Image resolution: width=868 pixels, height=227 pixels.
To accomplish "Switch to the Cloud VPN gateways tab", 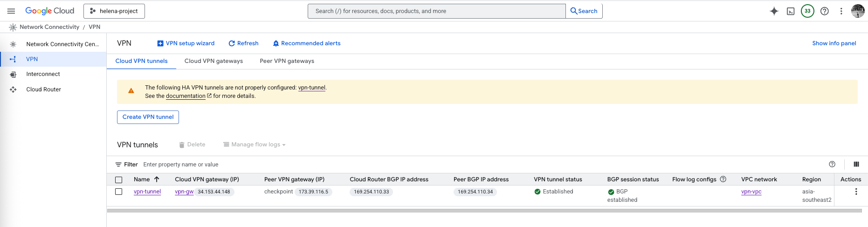I will 214,61.
